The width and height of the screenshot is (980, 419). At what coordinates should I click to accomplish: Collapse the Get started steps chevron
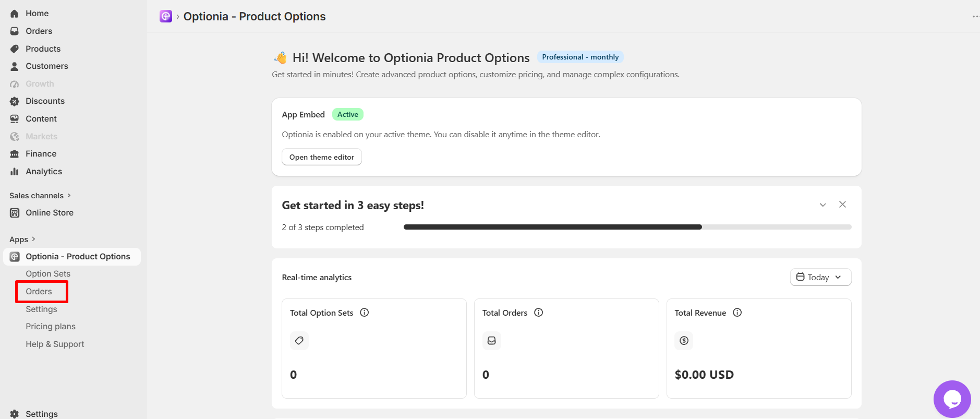822,205
